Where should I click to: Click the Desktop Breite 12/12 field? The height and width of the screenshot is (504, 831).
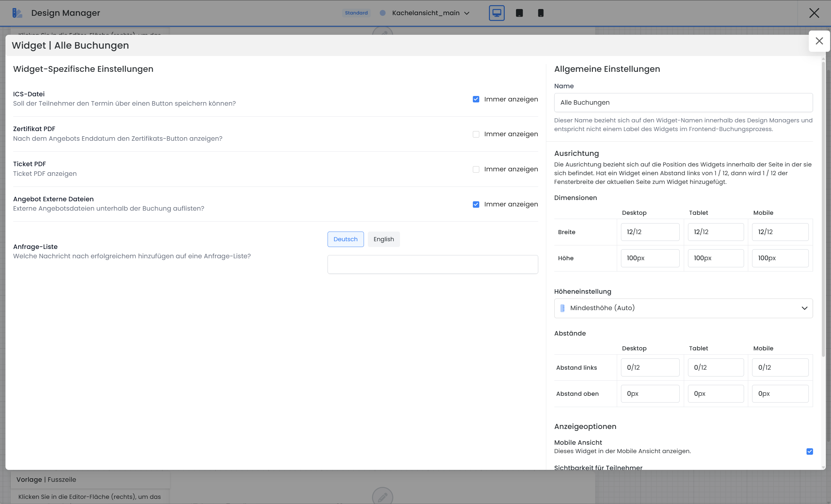coord(650,232)
